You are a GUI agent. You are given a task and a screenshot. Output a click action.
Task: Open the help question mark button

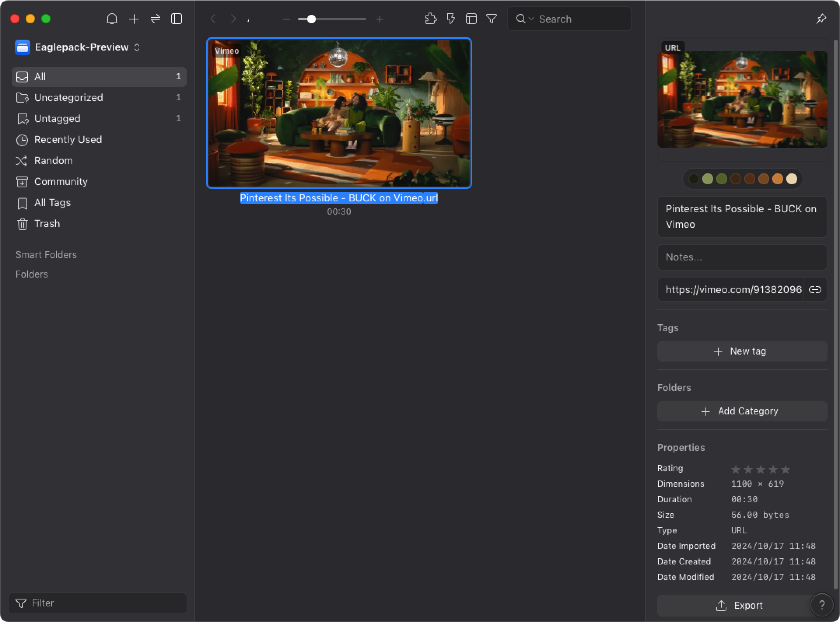tap(822, 605)
